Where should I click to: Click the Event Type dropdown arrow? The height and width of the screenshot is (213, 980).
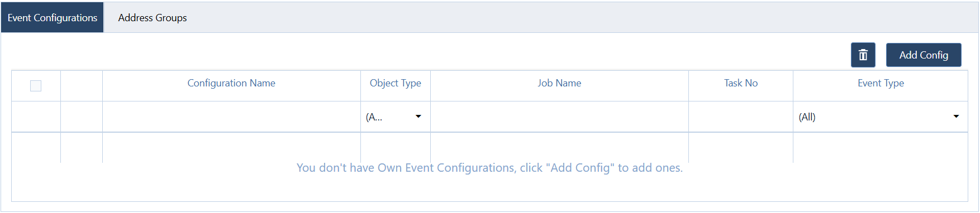[x=956, y=117]
